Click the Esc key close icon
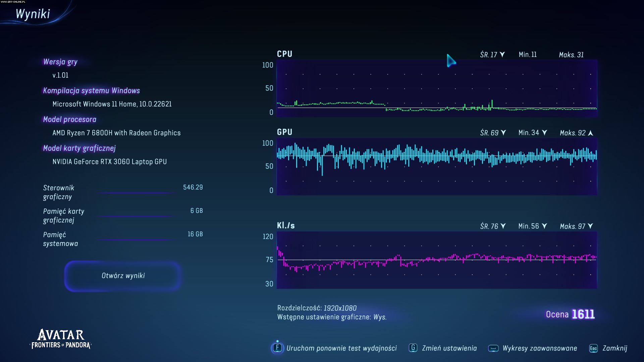Screen dimensions: 644x362 pos(593,348)
